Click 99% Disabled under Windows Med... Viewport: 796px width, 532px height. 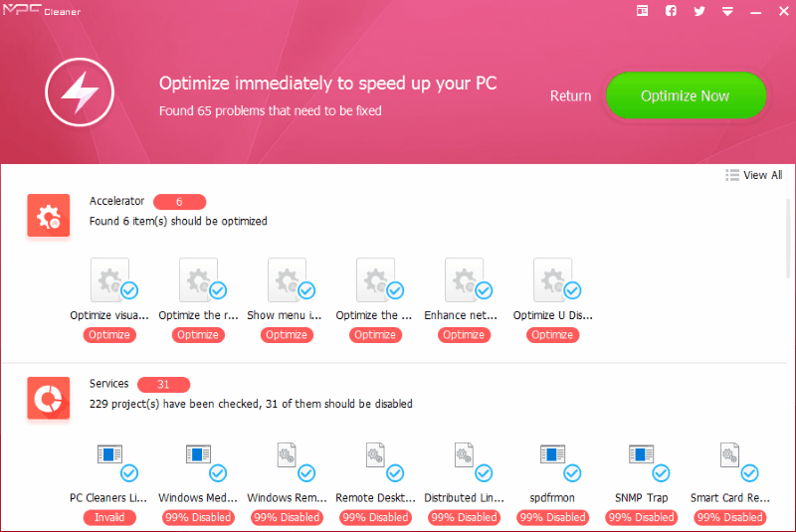pos(198,517)
